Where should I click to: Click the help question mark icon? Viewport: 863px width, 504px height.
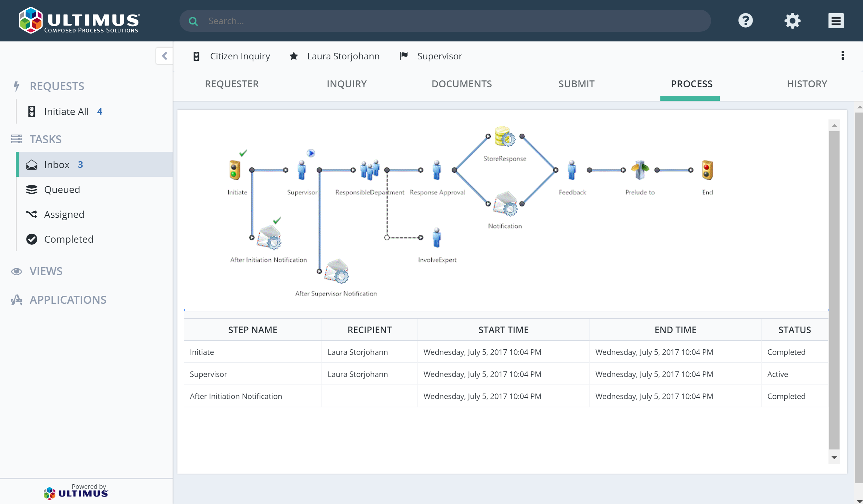click(746, 20)
